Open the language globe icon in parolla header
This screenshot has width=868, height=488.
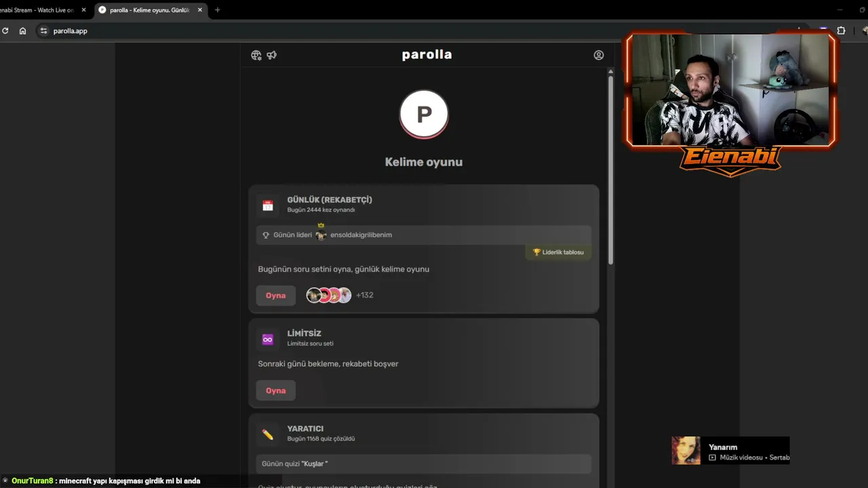pyautogui.click(x=256, y=56)
